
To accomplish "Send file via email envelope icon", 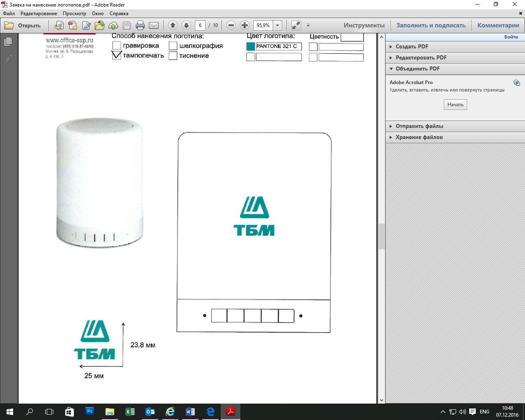I will coord(154,25).
